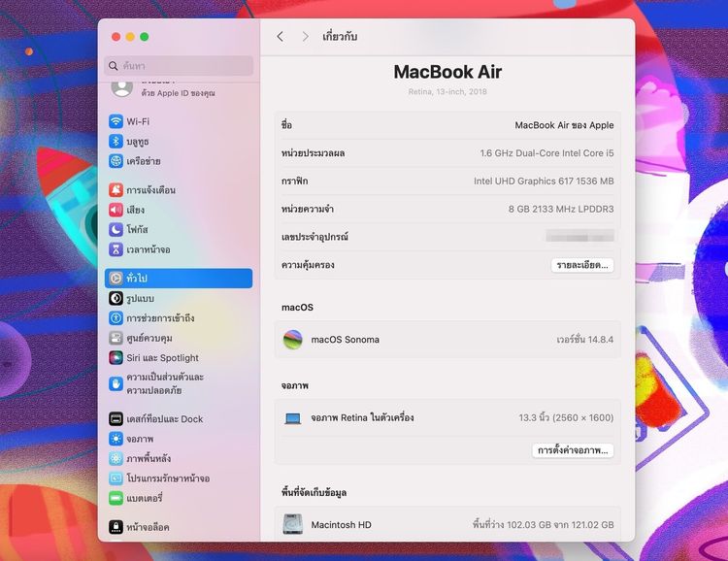Open Appearance (รูปแบบ) icon

(116, 298)
